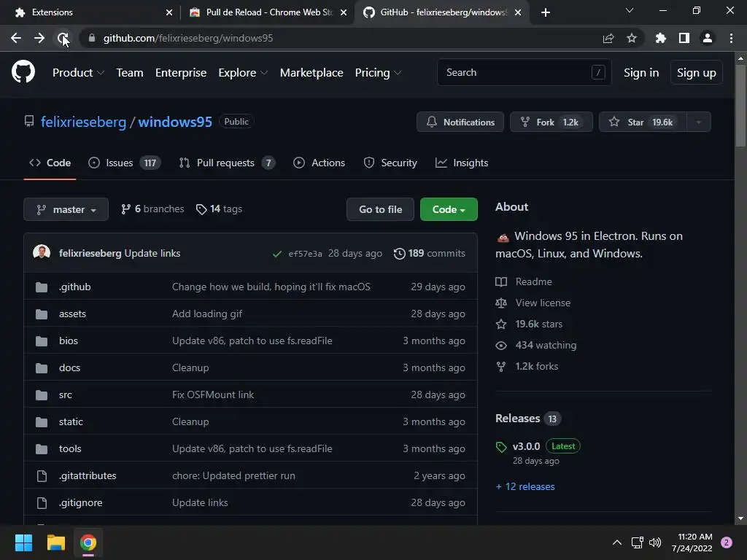The height and width of the screenshot is (560, 747).
Task: Fork the repository with Fork button
Action: (551, 122)
